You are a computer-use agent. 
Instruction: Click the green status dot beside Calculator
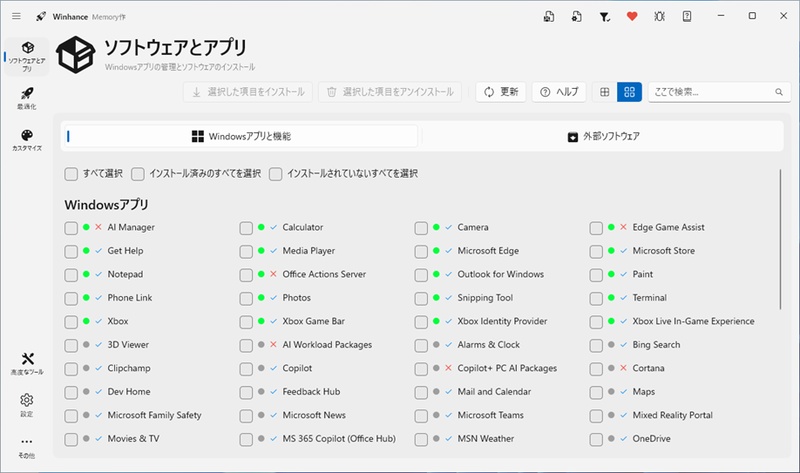(x=261, y=227)
